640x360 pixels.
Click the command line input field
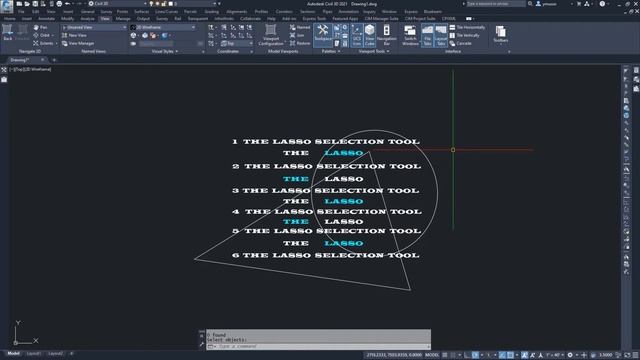322,347
